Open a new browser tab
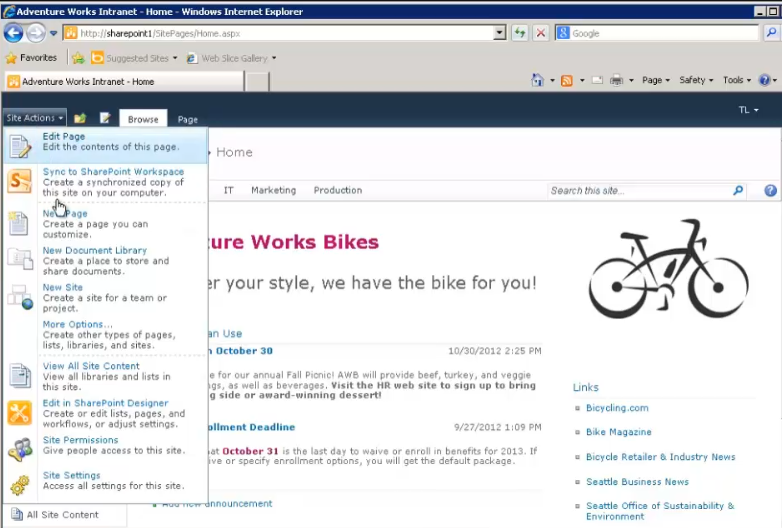This screenshot has height=528, width=782. (257, 82)
